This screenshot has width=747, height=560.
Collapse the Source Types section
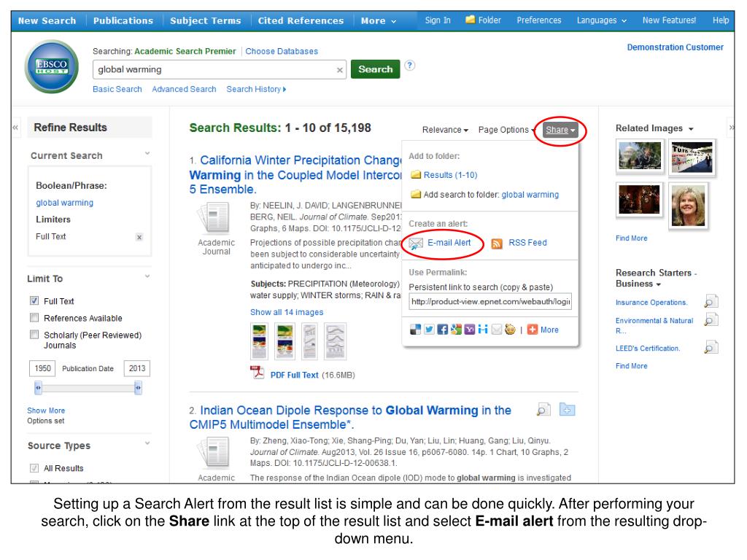147,443
